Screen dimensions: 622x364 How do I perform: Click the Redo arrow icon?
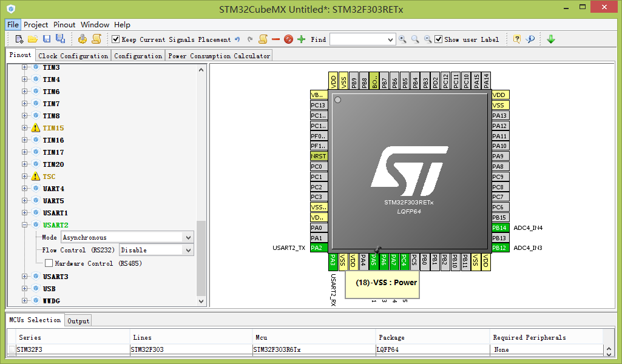pyautogui.click(x=250, y=39)
